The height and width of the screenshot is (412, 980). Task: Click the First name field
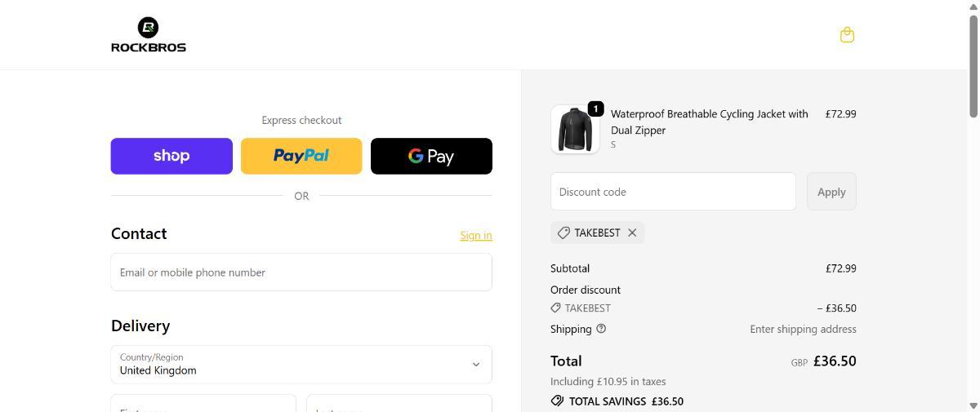click(x=203, y=405)
